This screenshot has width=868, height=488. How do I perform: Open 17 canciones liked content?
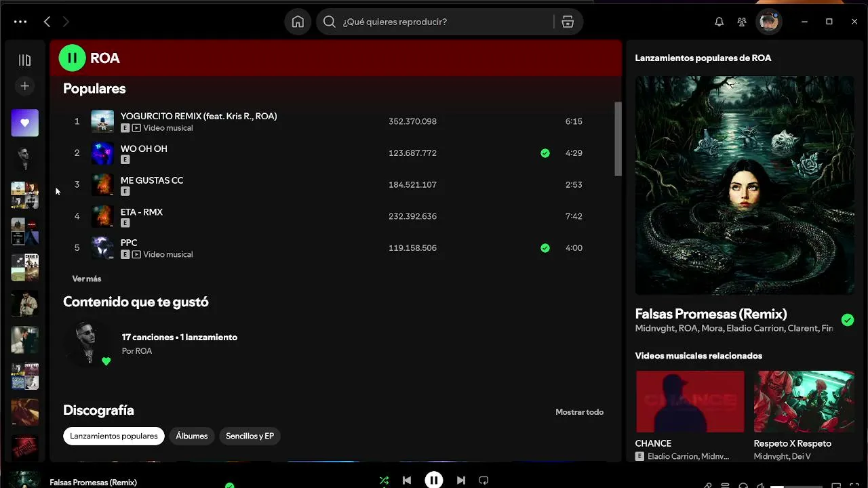[x=180, y=337]
